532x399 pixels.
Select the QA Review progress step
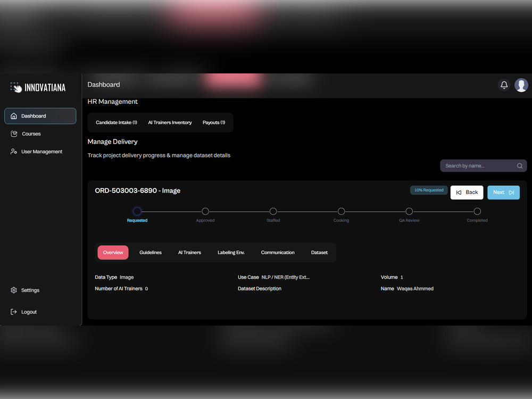pos(409,211)
